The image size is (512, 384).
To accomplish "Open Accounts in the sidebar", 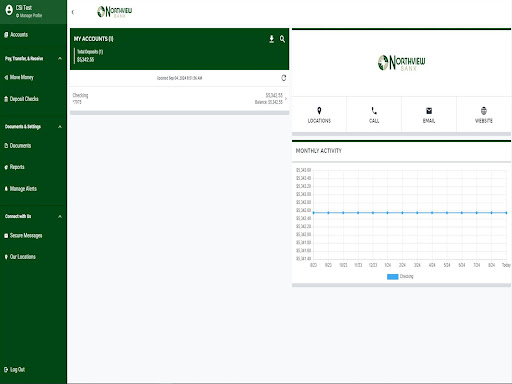I will coord(19,35).
